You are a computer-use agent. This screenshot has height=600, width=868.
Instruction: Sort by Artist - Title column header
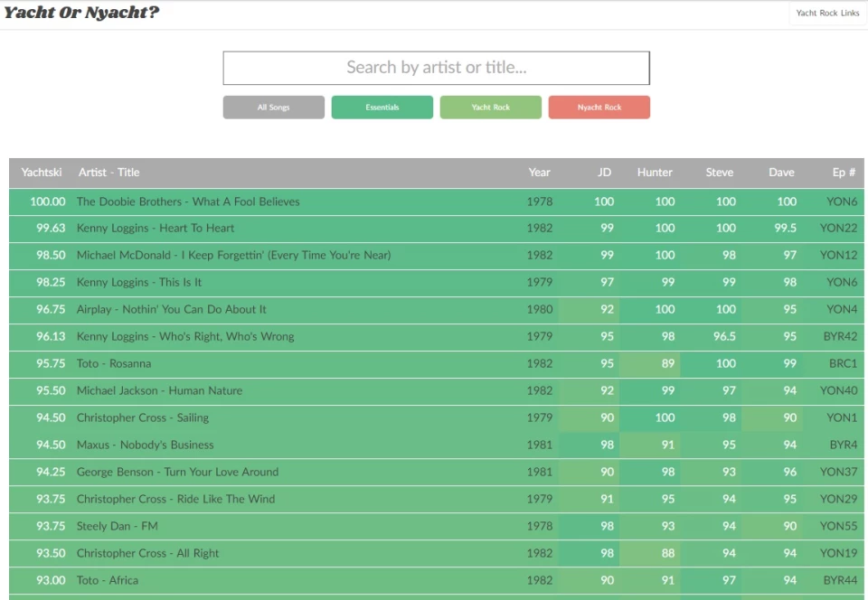coord(108,173)
